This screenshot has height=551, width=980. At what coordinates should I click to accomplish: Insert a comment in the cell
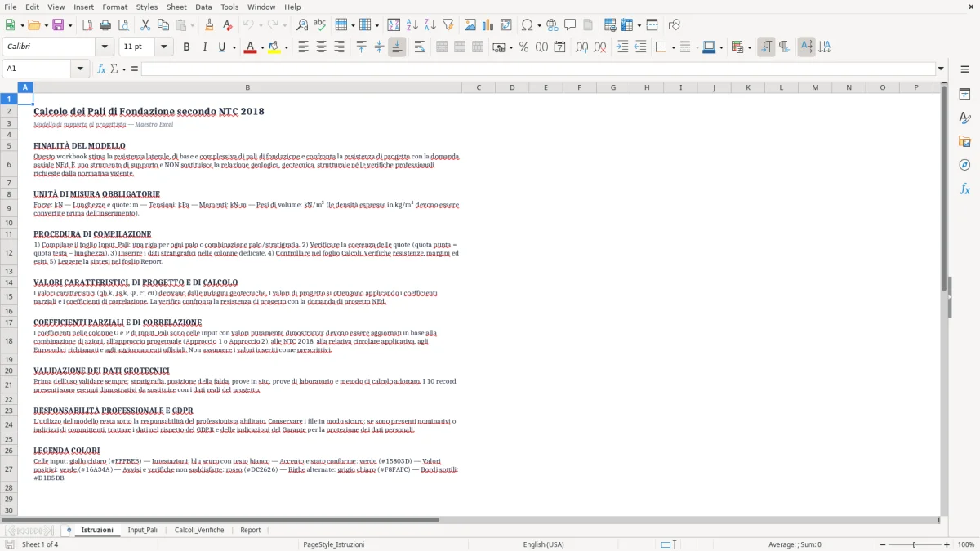point(570,25)
